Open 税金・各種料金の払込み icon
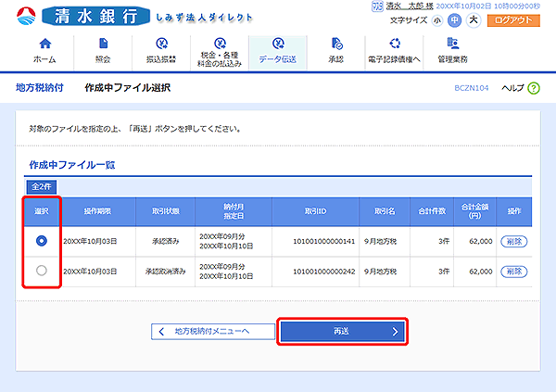Viewport: 556px width, 392px height. tap(220, 44)
